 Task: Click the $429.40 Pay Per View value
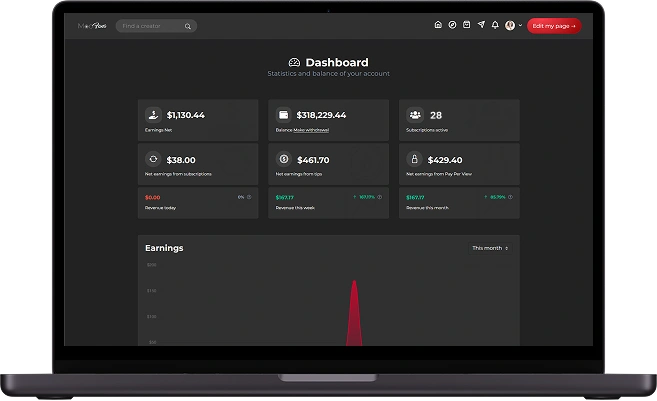tap(445, 160)
